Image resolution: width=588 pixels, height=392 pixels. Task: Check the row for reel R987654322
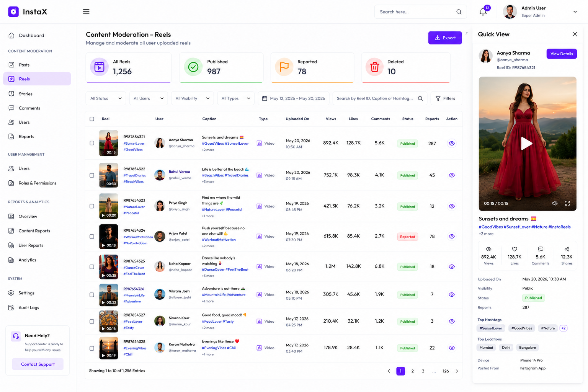point(92,175)
